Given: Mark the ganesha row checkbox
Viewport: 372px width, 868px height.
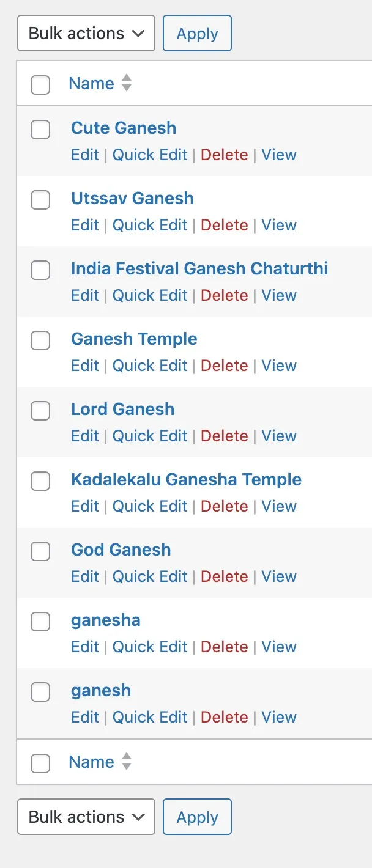Looking at the screenshot, I should click(x=40, y=621).
